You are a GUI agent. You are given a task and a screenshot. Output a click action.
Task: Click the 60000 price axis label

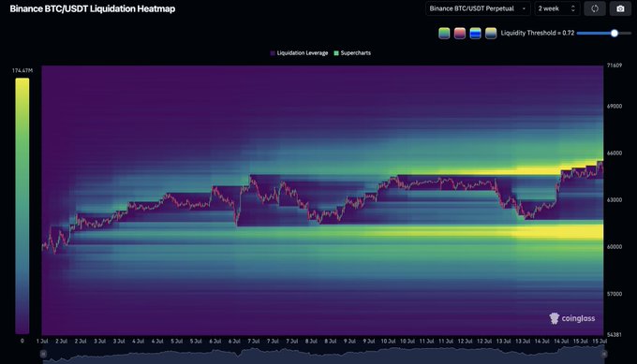(615, 247)
